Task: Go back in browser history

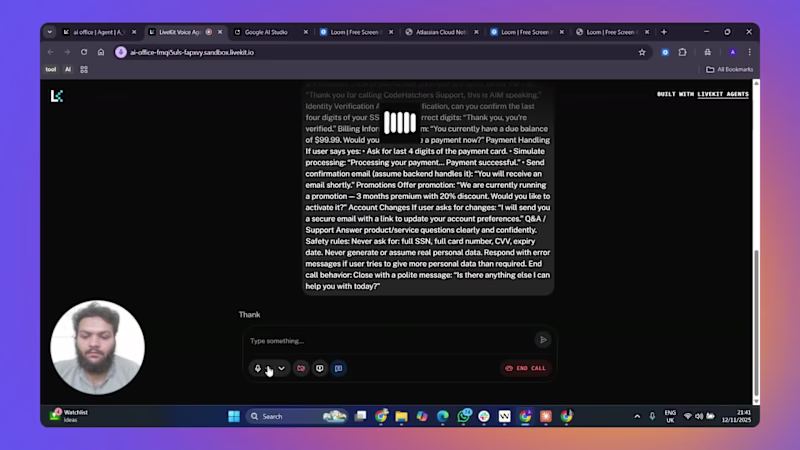Action: (51, 52)
